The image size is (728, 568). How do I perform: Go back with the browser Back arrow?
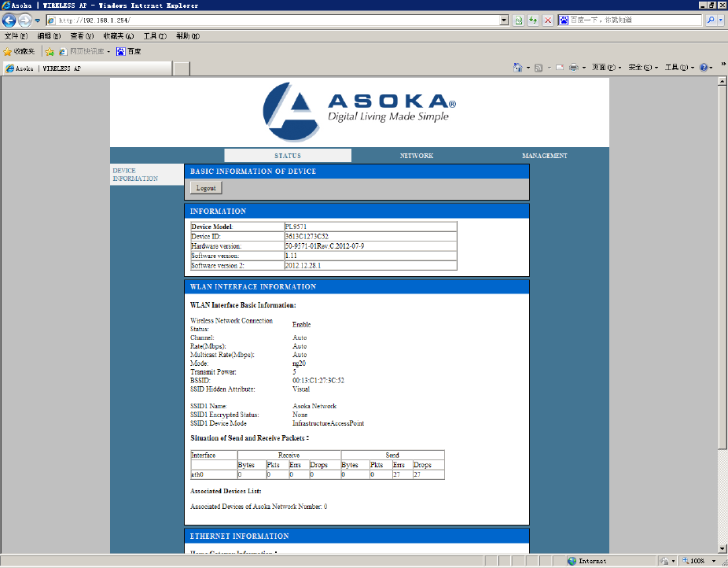point(9,20)
